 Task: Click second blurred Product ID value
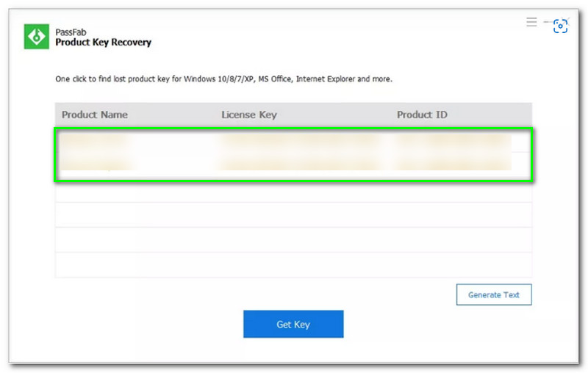tap(451, 163)
